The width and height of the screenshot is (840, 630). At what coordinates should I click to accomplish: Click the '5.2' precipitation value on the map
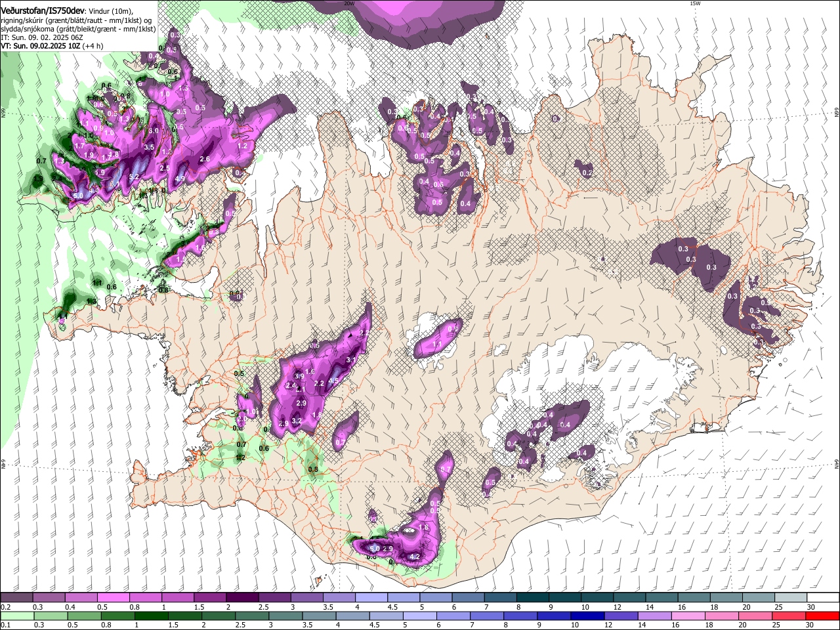click(x=134, y=177)
